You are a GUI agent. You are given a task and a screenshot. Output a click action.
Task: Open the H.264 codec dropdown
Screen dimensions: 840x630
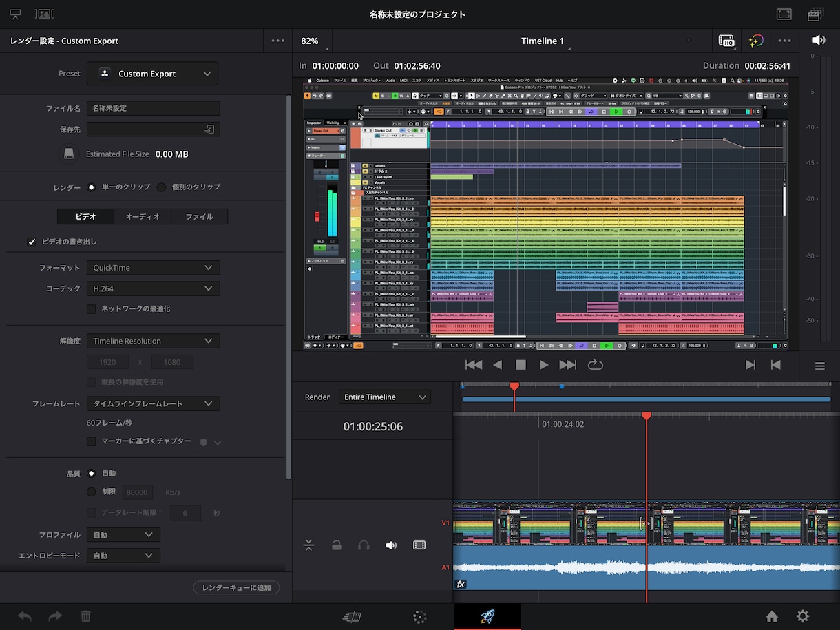(154, 288)
